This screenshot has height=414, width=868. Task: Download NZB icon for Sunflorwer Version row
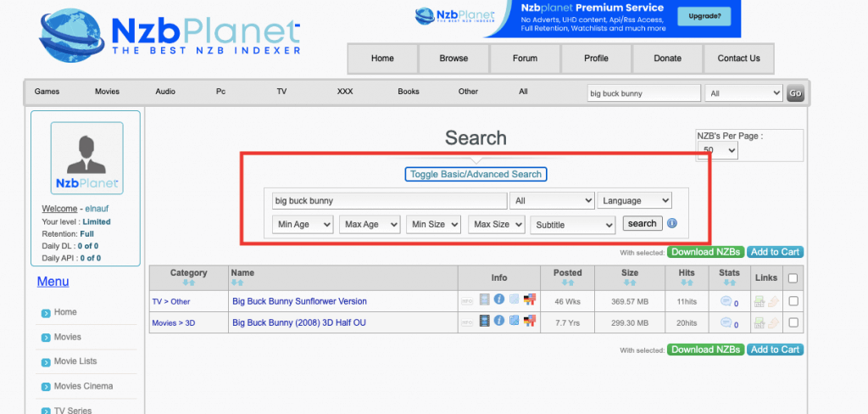click(x=759, y=301)
